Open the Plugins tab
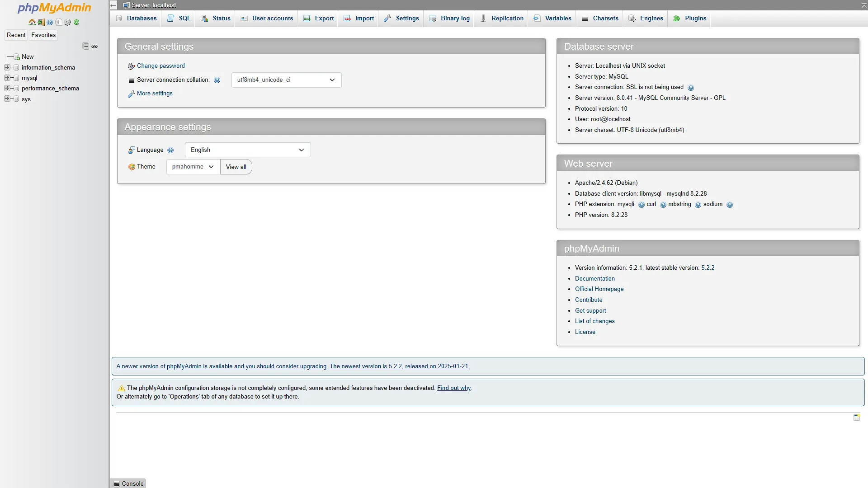This screenshot has height=488, width=868. click(690, 19)
